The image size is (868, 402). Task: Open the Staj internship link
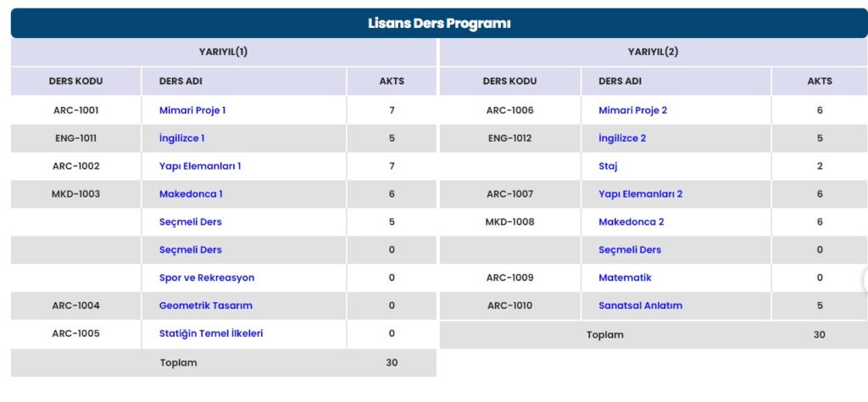pos(608,166)
